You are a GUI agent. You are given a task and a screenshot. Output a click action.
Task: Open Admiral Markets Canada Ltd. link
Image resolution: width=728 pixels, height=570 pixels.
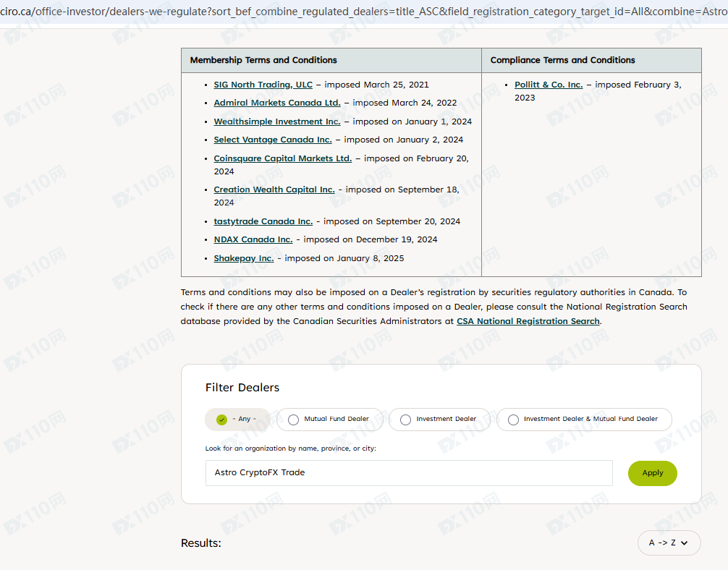(x=277, y=103)
